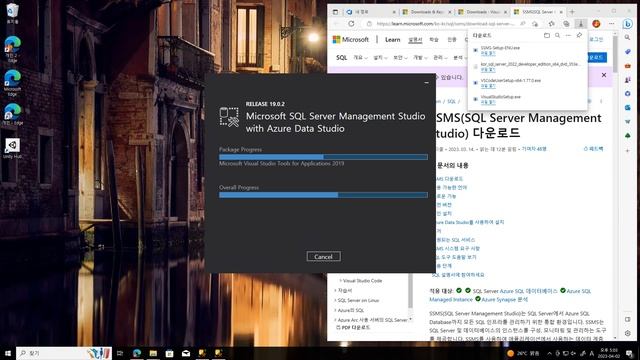Click the SSMS installer logo icon
The image size is (640, 360).
pyautogui.click(x=229, y=116)
